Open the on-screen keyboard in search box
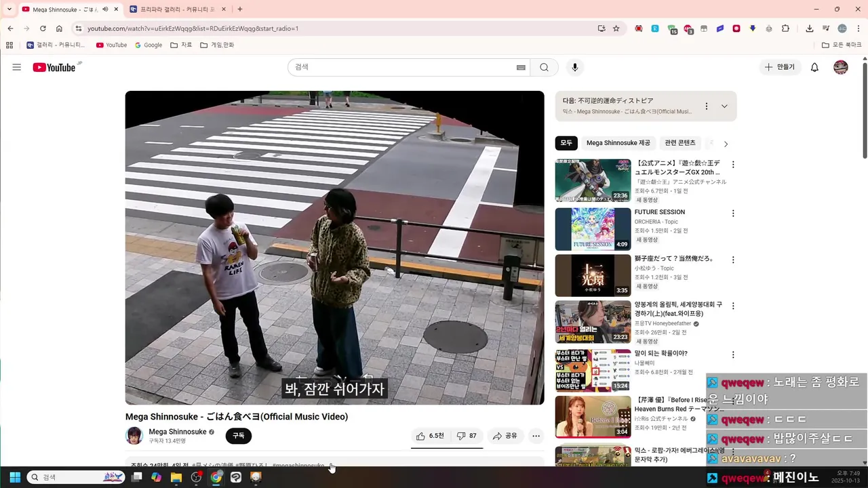Viewport: 868px width, 488px height. 521,67
